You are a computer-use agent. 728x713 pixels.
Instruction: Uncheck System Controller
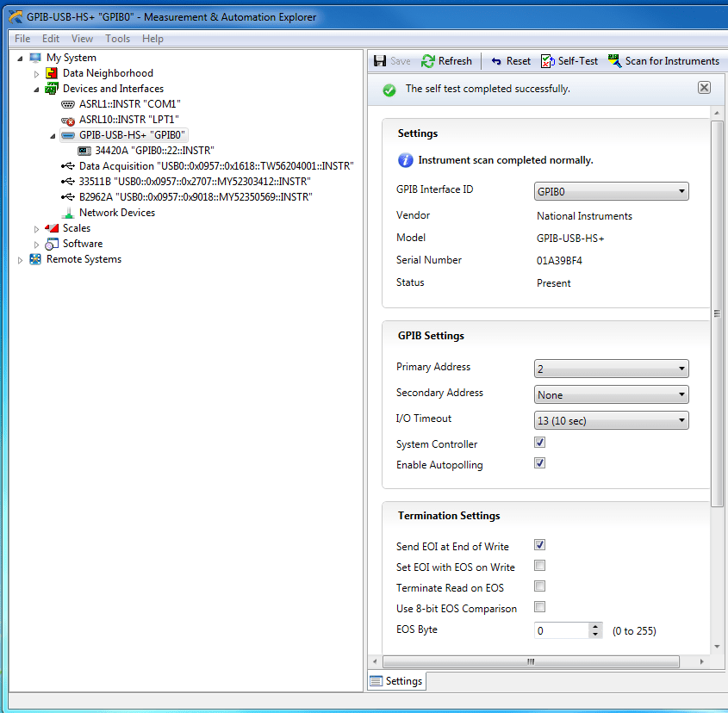click(x=539, y=442)
